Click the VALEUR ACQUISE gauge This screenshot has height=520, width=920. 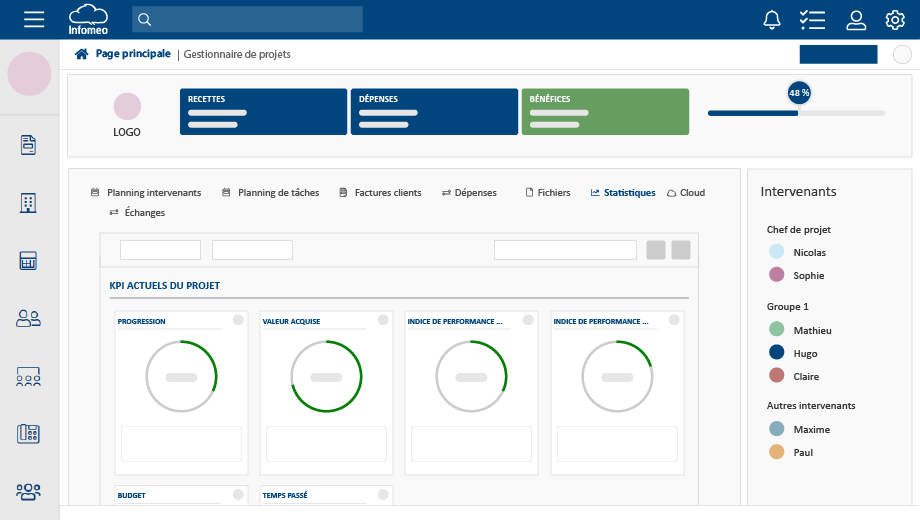[326, 376]
